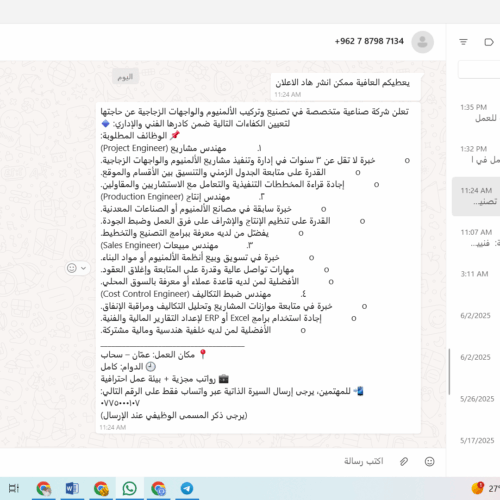Open the +962 7 8798 7134 contact header
Viewport: 500px width, 500px height.
pos(369,41)
